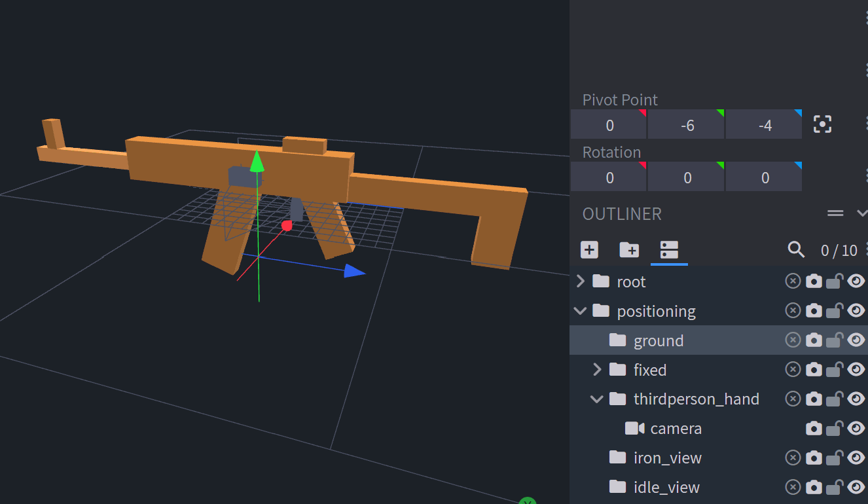Click the circled-x icon on positioning row
Viewport: 868px width, 504px height.
tap(793, 311)
